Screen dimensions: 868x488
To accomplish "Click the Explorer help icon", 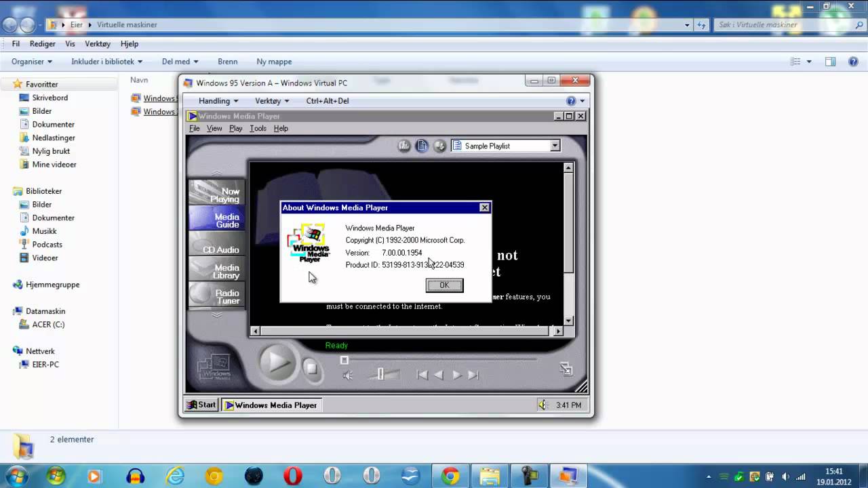I will coord(853,62).
